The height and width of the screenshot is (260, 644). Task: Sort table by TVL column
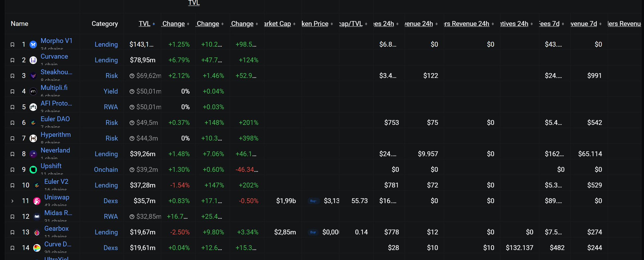coord(145,24)
